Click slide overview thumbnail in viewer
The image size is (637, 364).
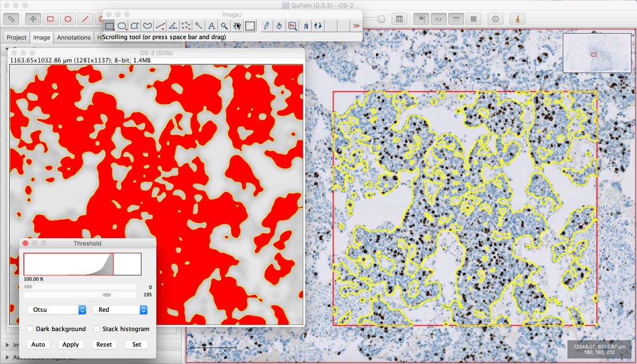point(597,53)
